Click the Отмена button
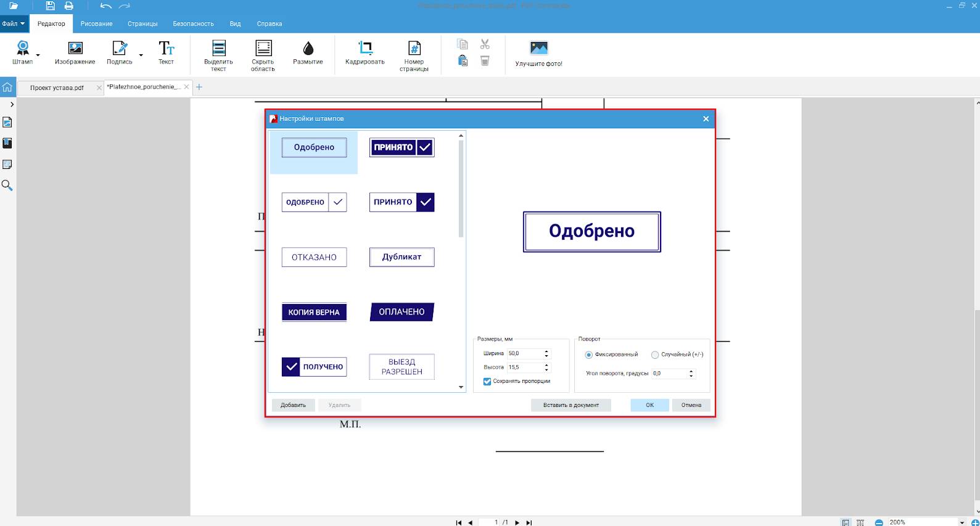The image size is (980, 526). 691,405
